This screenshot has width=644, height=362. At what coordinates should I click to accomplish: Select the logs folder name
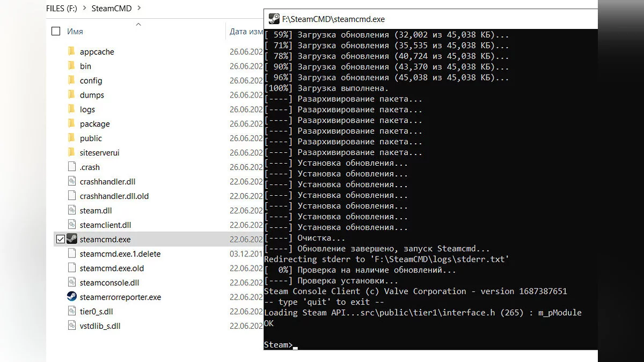click(87, 109)
